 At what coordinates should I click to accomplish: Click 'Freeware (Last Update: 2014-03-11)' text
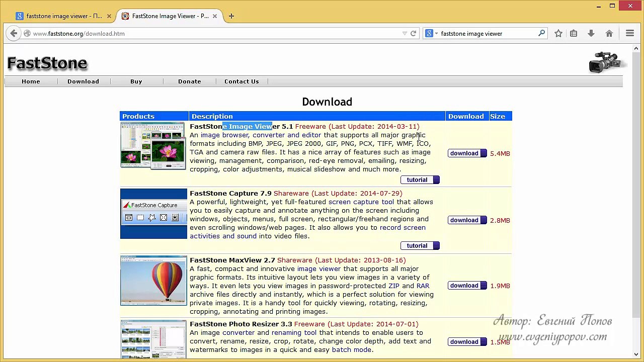[x=357, y=127]
